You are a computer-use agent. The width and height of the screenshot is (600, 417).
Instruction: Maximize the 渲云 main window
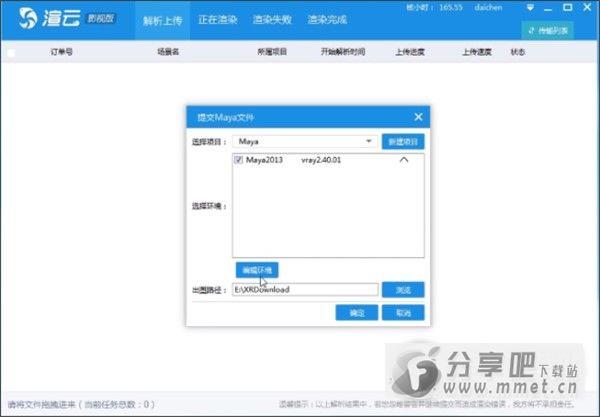567,7
